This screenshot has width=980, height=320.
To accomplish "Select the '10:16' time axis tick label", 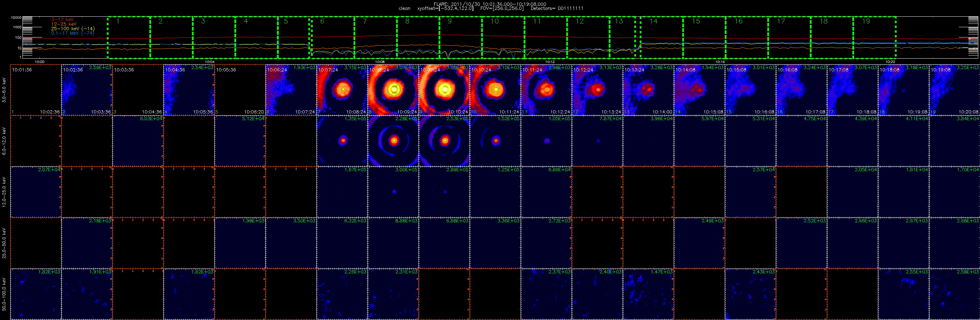I will [x=720, y=62].
